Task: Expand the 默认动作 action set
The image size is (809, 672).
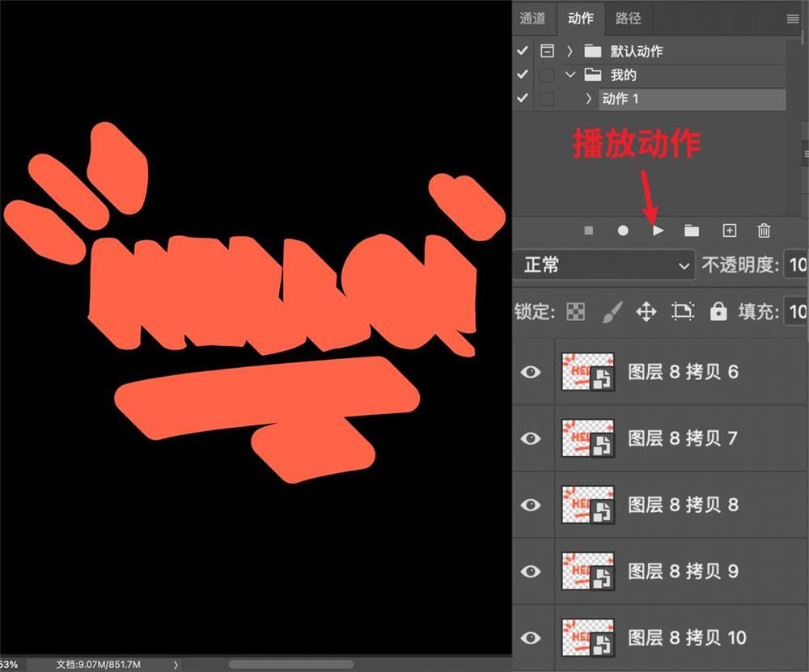Action: click(x=570, y=51)
